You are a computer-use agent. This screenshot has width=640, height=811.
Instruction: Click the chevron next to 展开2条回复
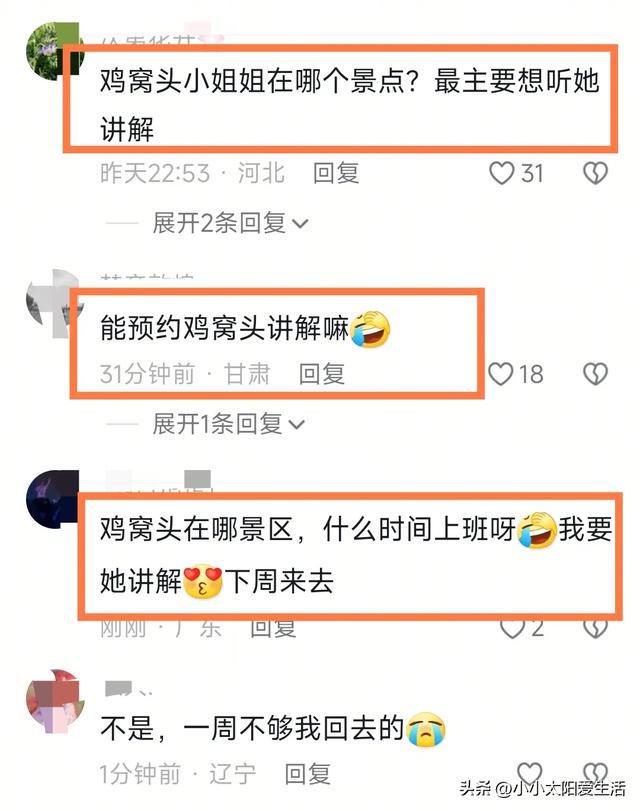coord(300,224)
